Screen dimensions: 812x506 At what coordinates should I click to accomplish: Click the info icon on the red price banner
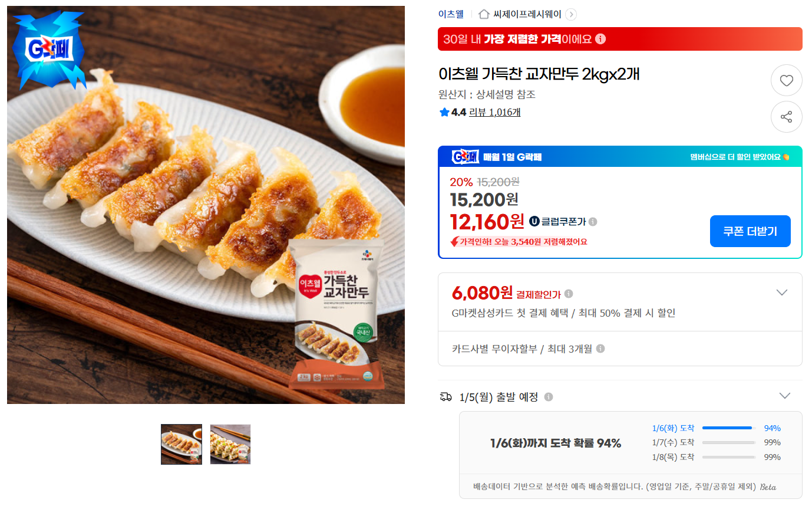click(600, 39)
